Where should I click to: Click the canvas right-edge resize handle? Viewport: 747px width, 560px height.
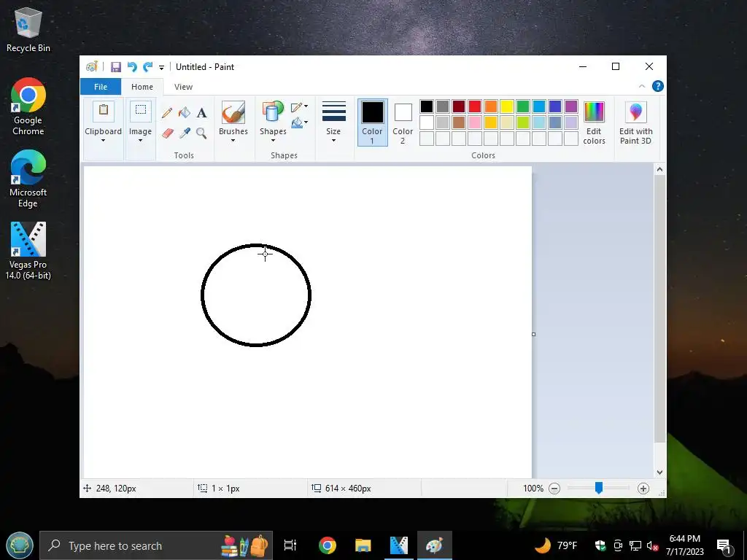tap(533, 334)
